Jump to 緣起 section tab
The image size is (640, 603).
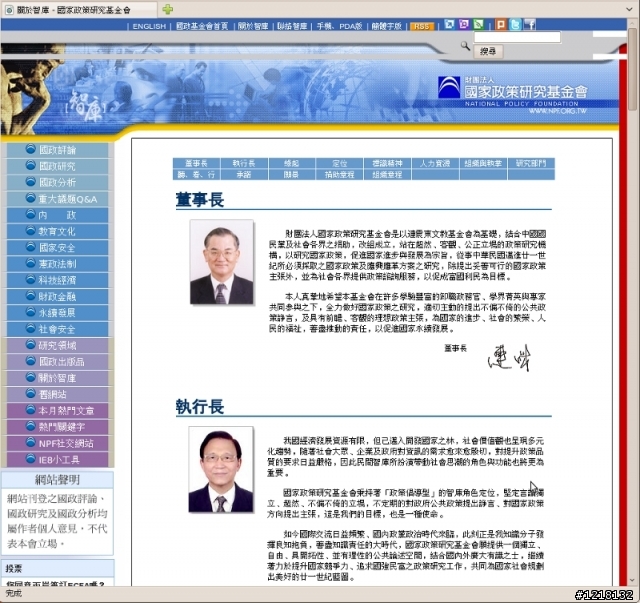(292, 163)
